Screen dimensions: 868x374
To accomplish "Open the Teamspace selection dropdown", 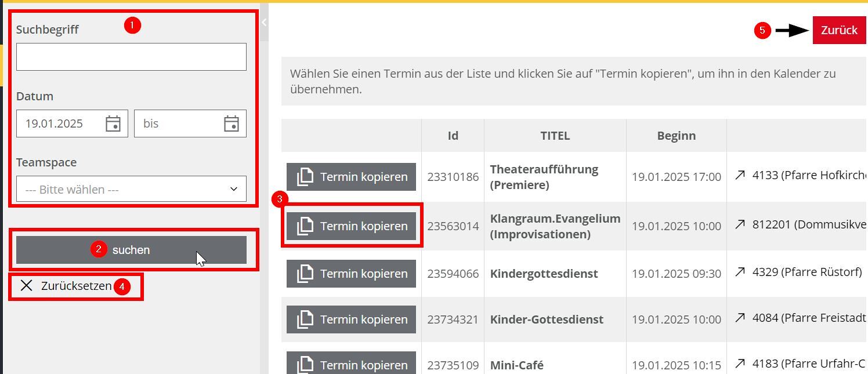I will (x=131, y=188).
